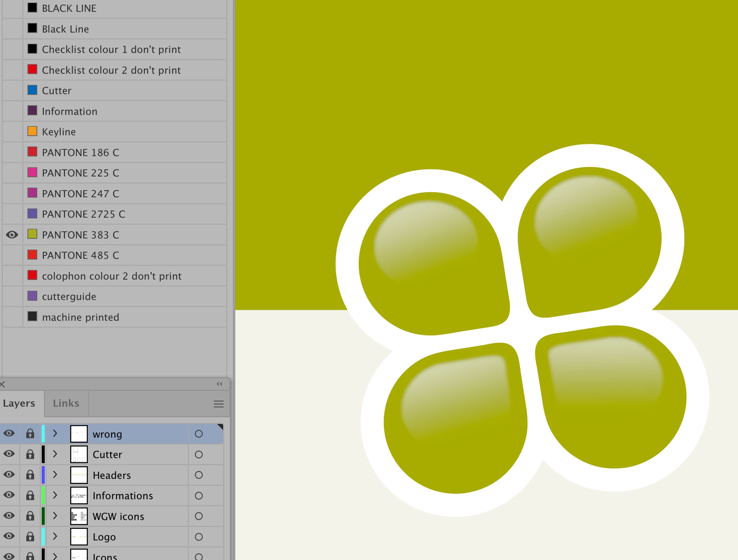
Task: Click target circle of Headers layer
Action: tap(199, 475)
